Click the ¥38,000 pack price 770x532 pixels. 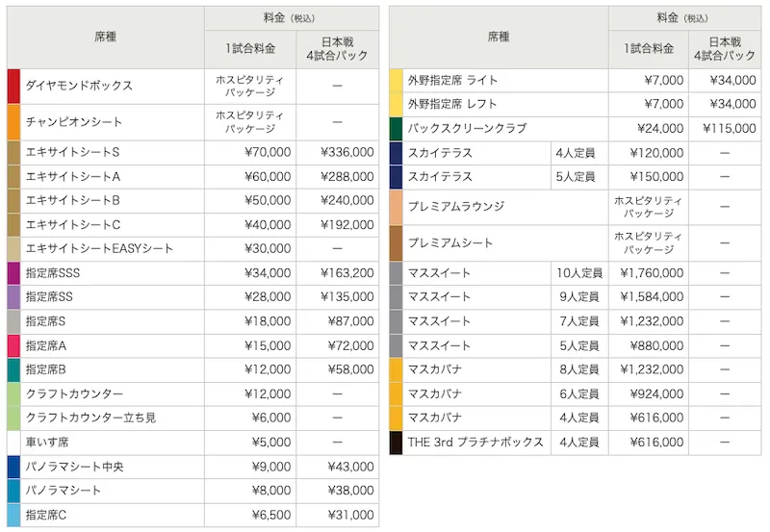[x=351, y=491]
